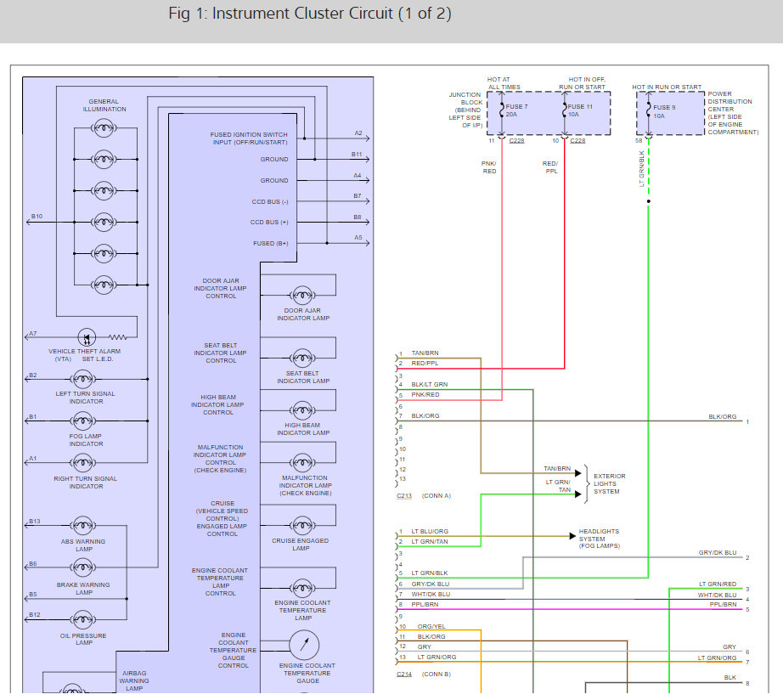This screenshot has width=783, height=700.
Task: Click the DOOR AJAR INDICATOR LAMP CONTROL label
Action: click(x=221, y=288)
